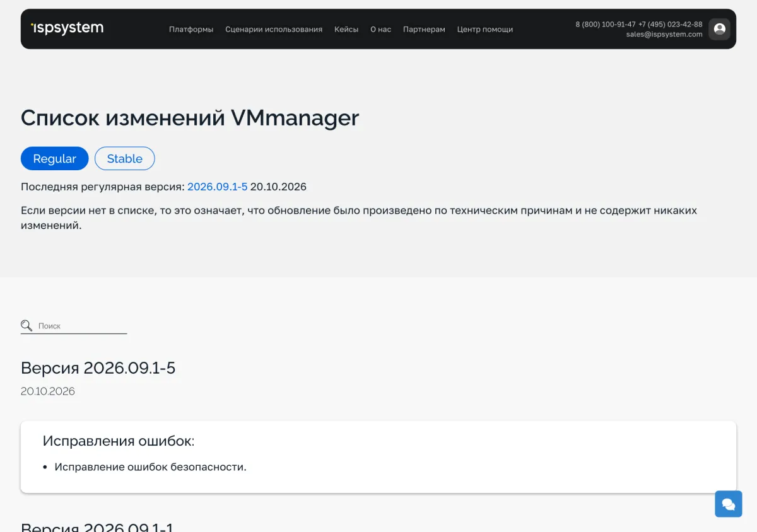Open the chat widget bubble icon

[728, 504]
